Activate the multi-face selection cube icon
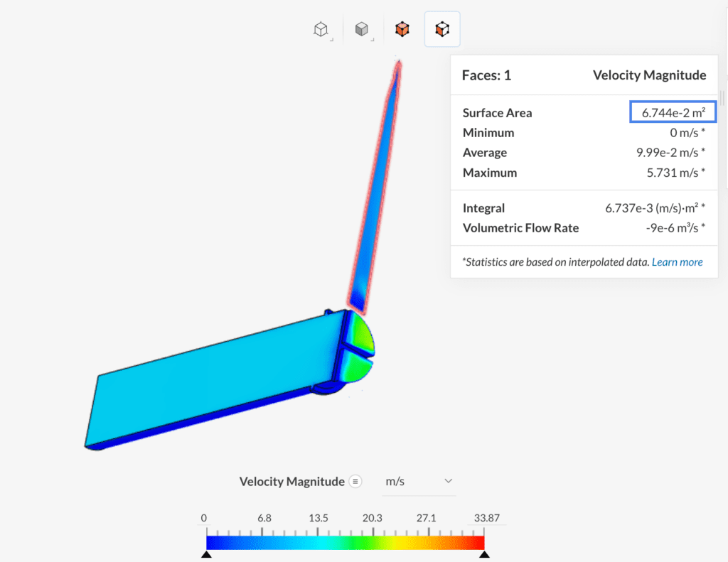 pos(402,29)
